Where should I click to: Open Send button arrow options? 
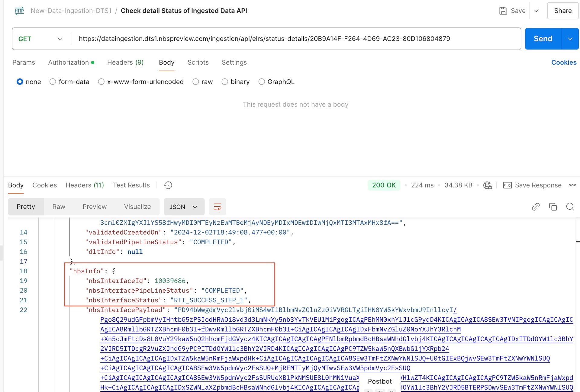[x=570, y=39]
